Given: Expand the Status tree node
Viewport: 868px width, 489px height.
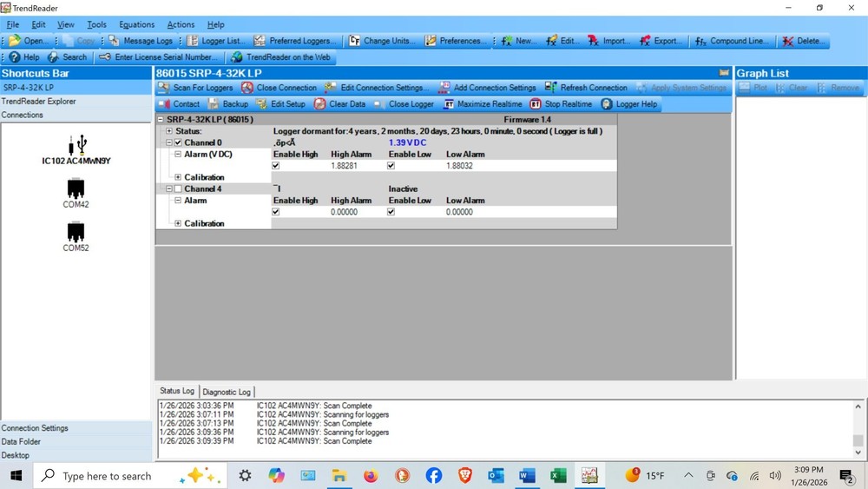Looking at the screenshot, I should coord(169,131).
